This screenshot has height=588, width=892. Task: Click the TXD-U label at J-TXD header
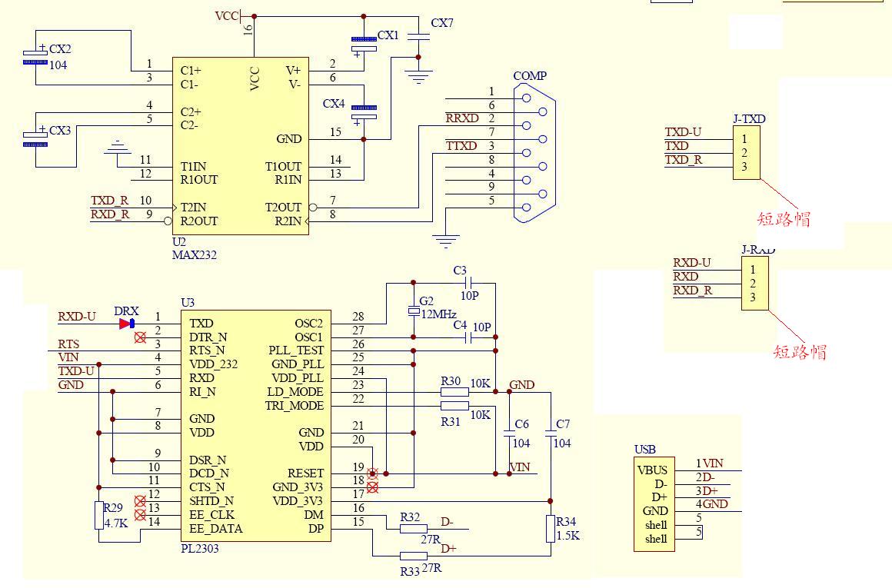[x=683, y=132]
